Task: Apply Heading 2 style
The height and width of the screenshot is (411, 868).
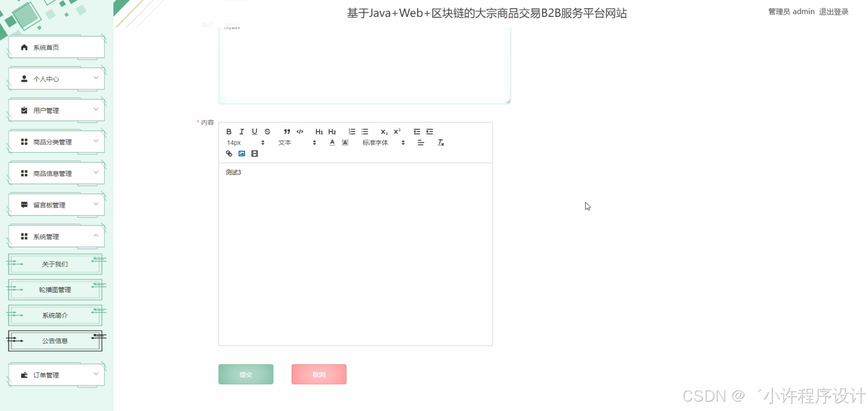Action: [332, 132]
